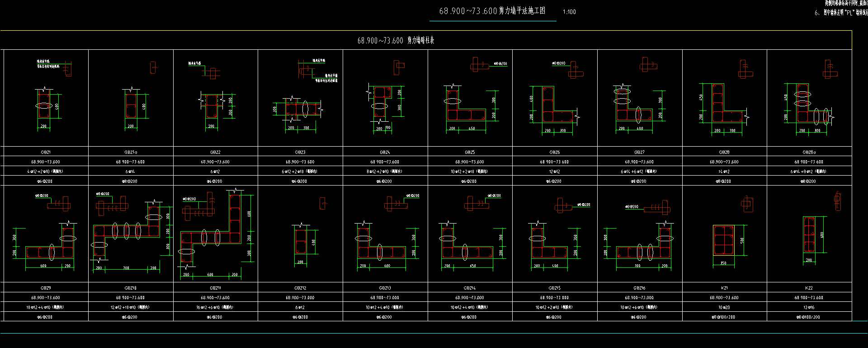The image size is (868, 348).
Task: Click the GBZ5 L-shaped section drawing
Action: (x=466, y=105)
